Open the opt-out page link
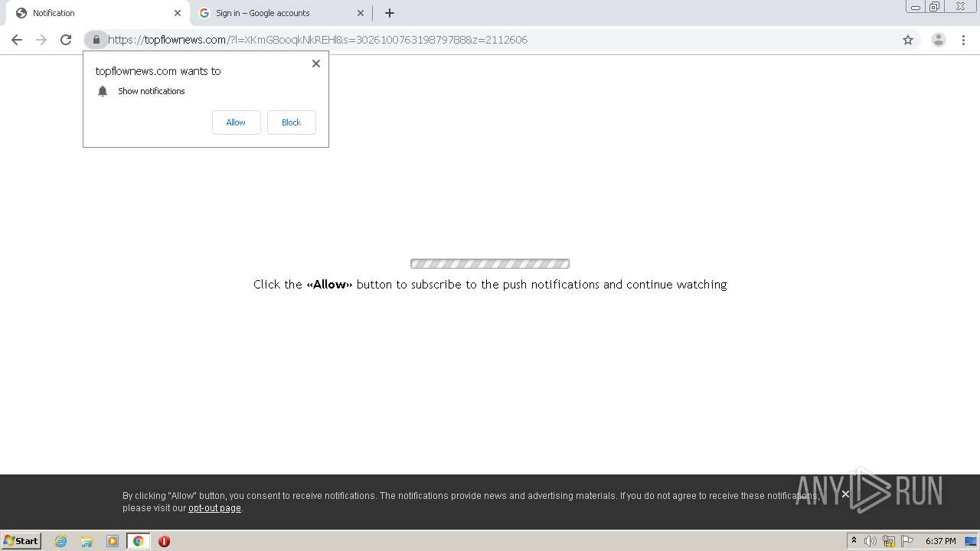The image size is (980, 551). coord(214,508)
